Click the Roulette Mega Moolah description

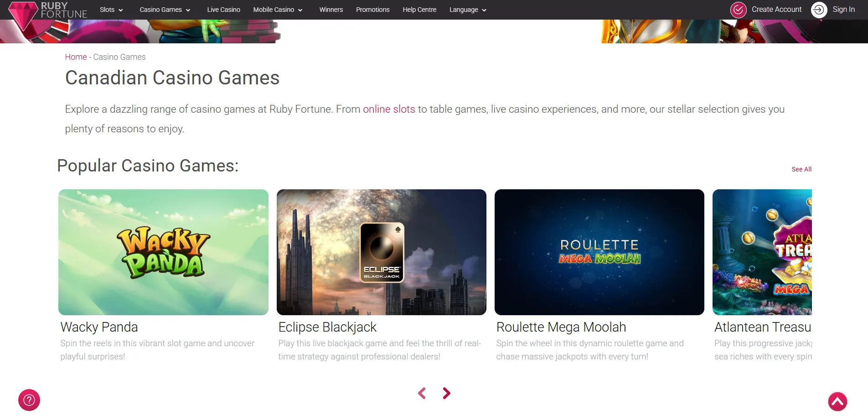tap(590, 350)
